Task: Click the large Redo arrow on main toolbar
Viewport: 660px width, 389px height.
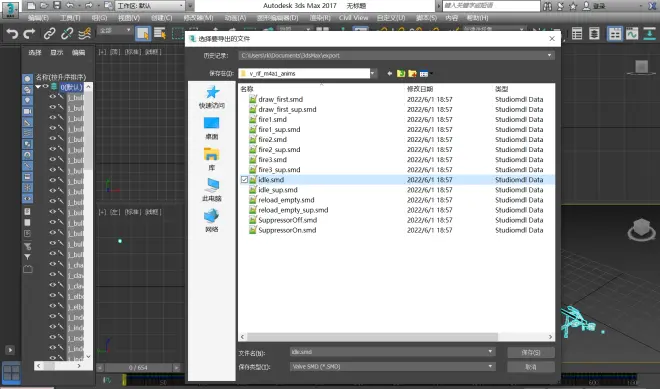Action: coord(29,33)
